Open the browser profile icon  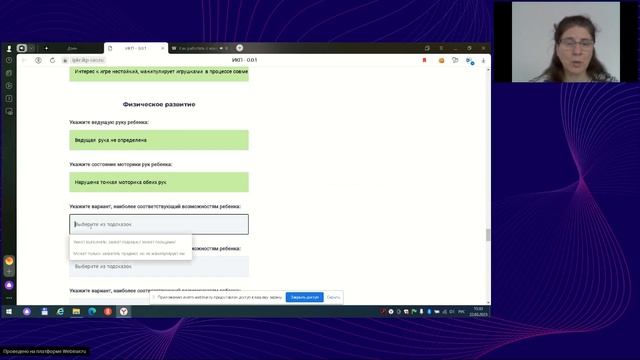[x=9, y=48]
